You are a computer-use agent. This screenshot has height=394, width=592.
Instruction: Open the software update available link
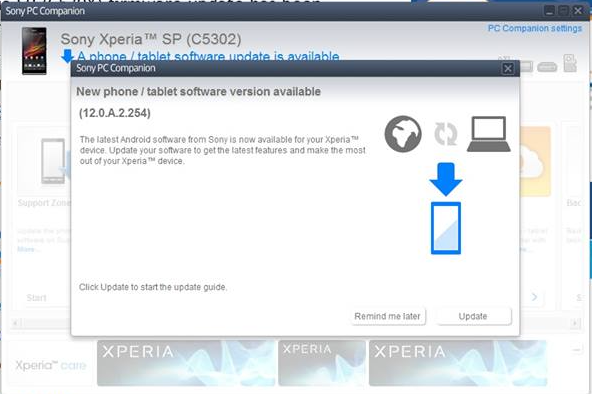tap(208, 57)
